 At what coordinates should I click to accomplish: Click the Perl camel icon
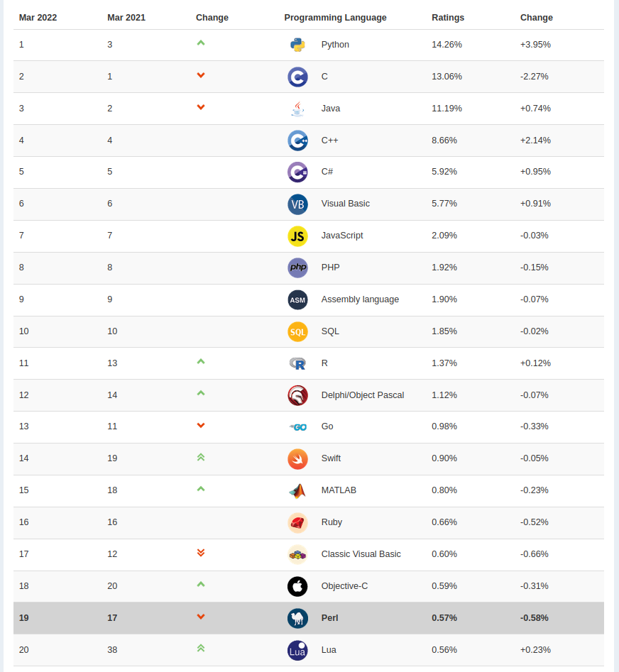click(x=297, y=618)
